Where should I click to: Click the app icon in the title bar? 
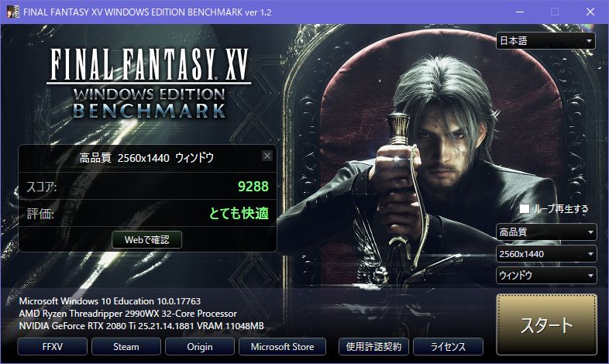coord(13,12)
